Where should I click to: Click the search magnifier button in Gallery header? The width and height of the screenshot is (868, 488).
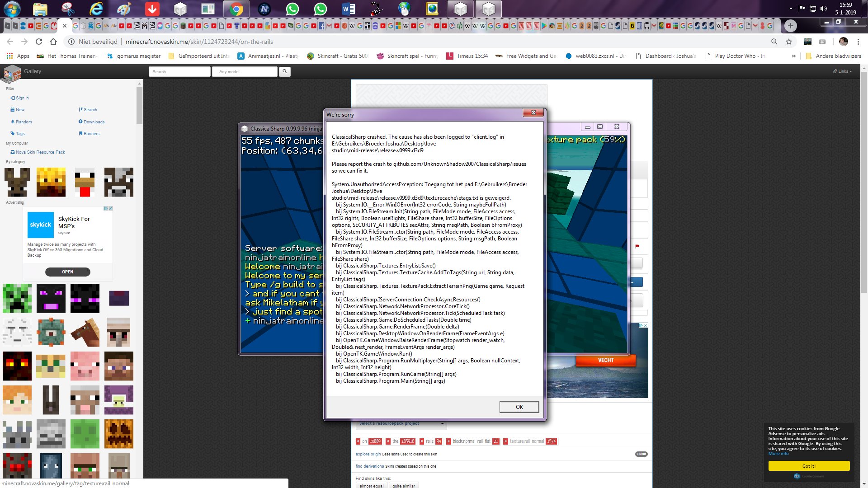pyautogui.click(x=284, y=71)
